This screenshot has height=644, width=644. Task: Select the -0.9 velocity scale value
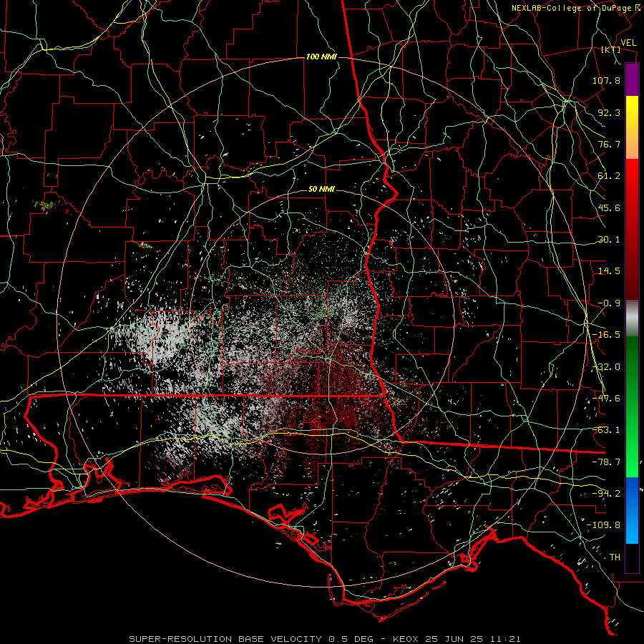pyautogui.click(x=609, y=303)
